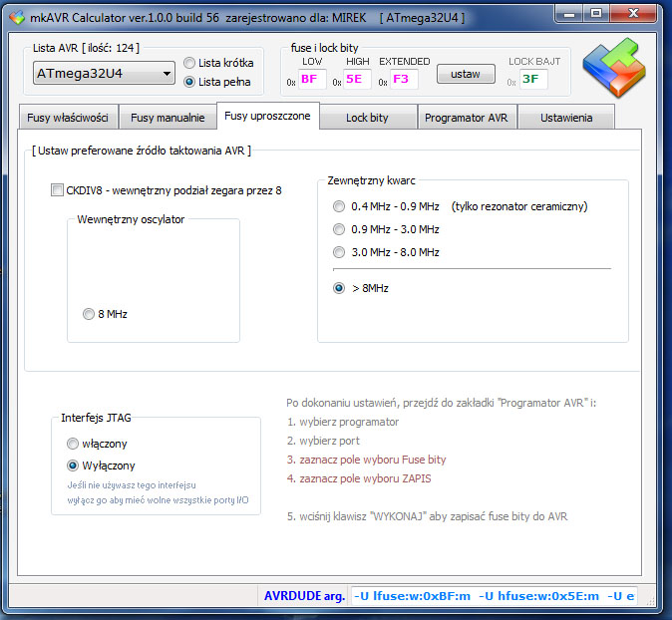Click the colorful mkAVR logo graphic

click(614, 67)
